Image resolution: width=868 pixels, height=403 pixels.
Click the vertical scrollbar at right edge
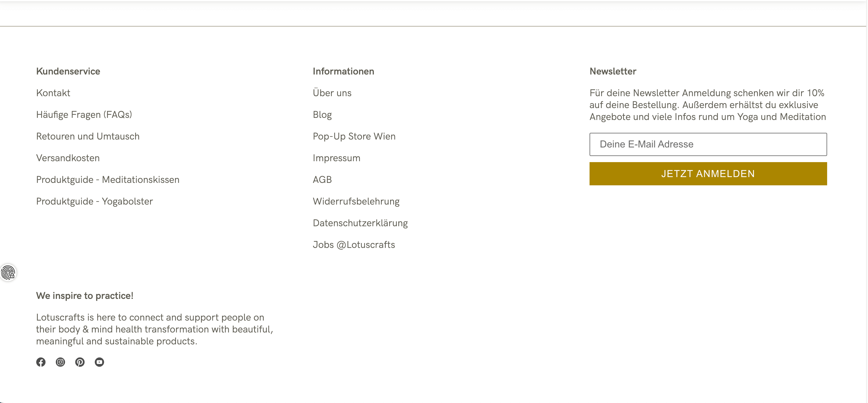[867, 201]
